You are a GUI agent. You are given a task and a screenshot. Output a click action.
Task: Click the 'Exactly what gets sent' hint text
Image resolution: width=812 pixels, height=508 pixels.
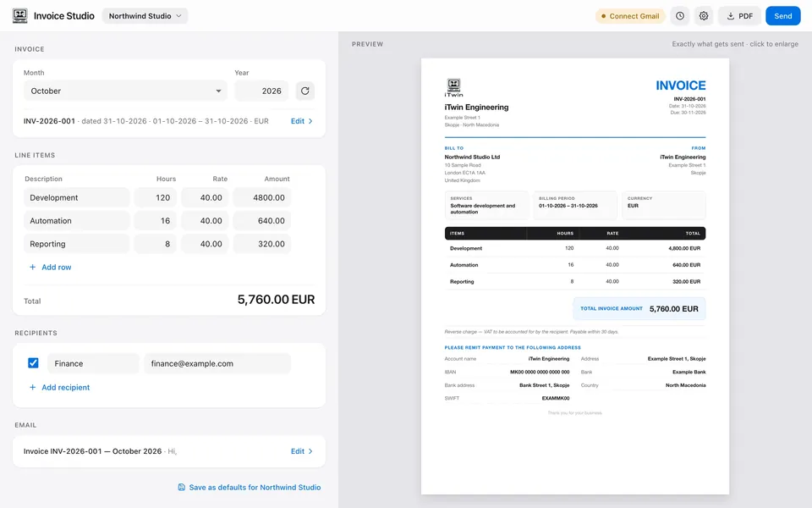click(x=735, y=44)
